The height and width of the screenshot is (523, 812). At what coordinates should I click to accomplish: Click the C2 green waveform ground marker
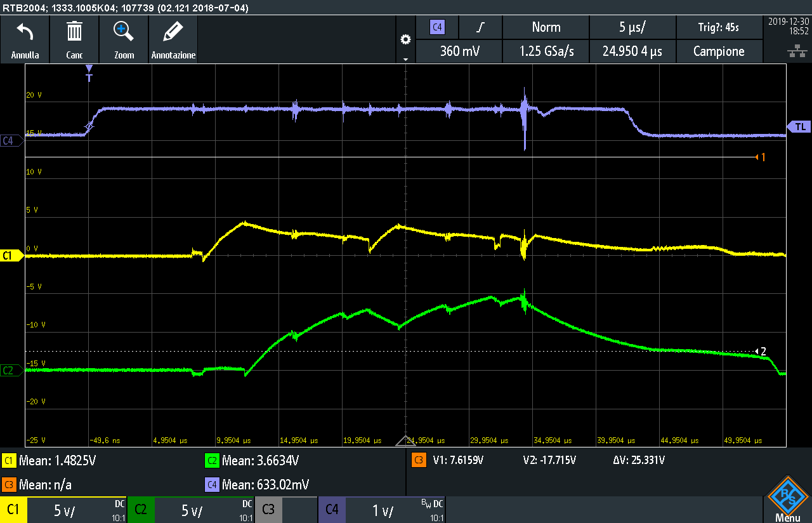pos(11,370)
